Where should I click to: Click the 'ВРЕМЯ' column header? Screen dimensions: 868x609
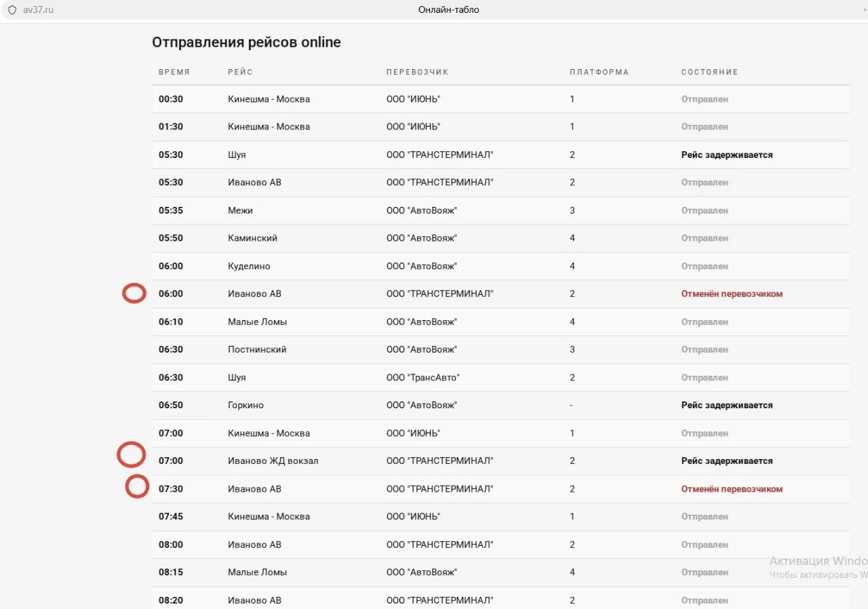[x=174, y=72]
